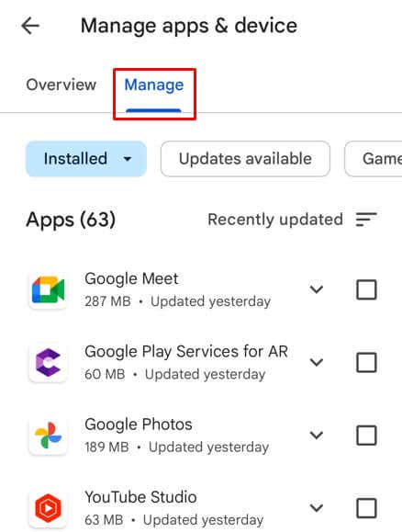Open the Installed filter dropdown

86,159
